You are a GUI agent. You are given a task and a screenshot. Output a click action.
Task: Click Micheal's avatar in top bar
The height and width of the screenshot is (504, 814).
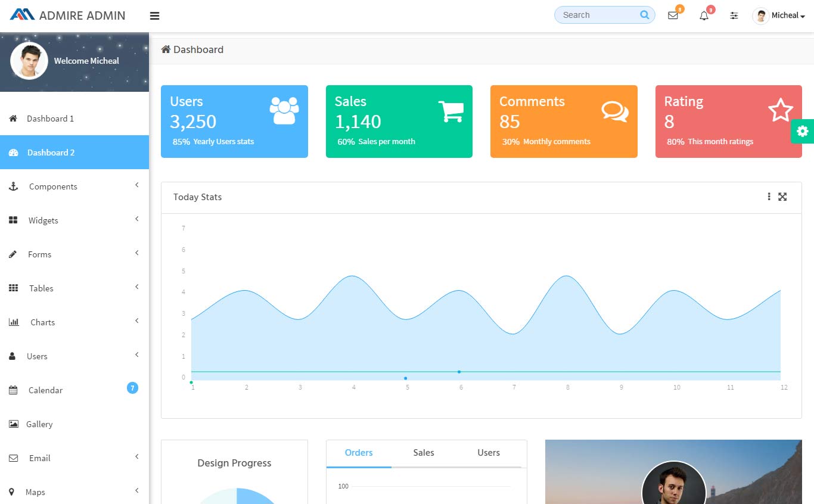(x=761, y=15)
